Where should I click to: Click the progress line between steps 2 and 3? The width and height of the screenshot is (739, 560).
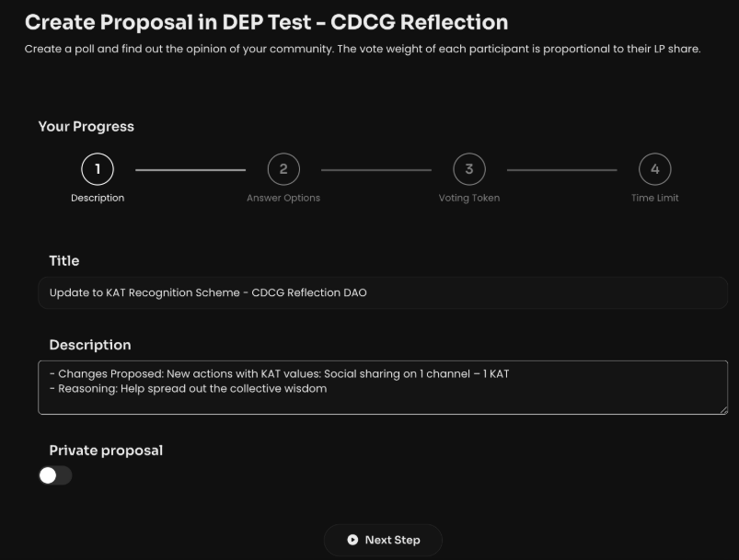[376, 169]
